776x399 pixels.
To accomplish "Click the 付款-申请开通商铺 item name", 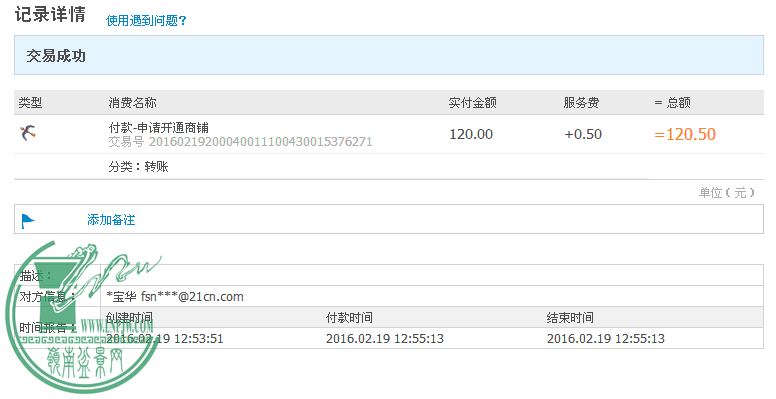I will coord(158,128).
